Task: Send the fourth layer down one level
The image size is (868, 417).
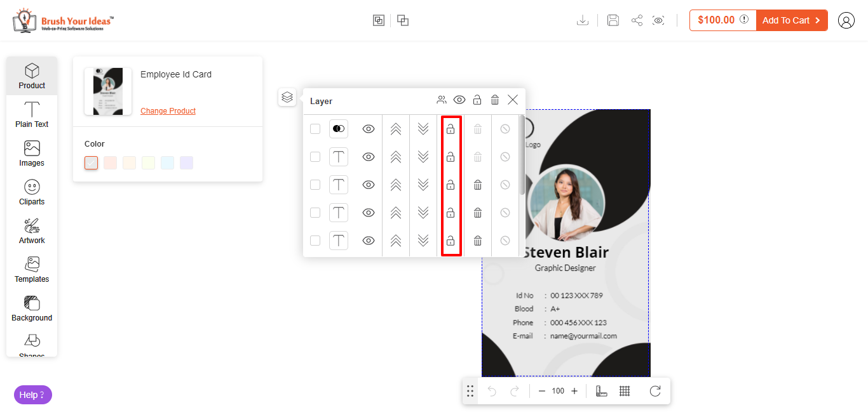Action: click(423, 213)
